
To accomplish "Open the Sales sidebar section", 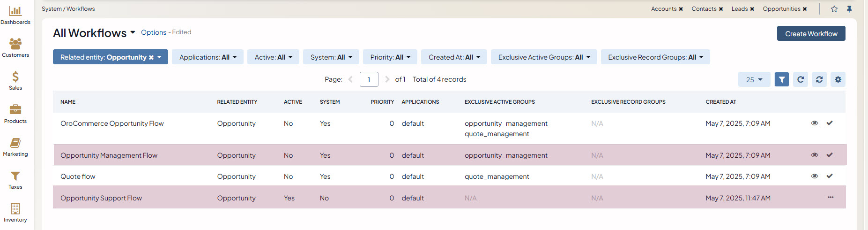I will click(15, 81).
